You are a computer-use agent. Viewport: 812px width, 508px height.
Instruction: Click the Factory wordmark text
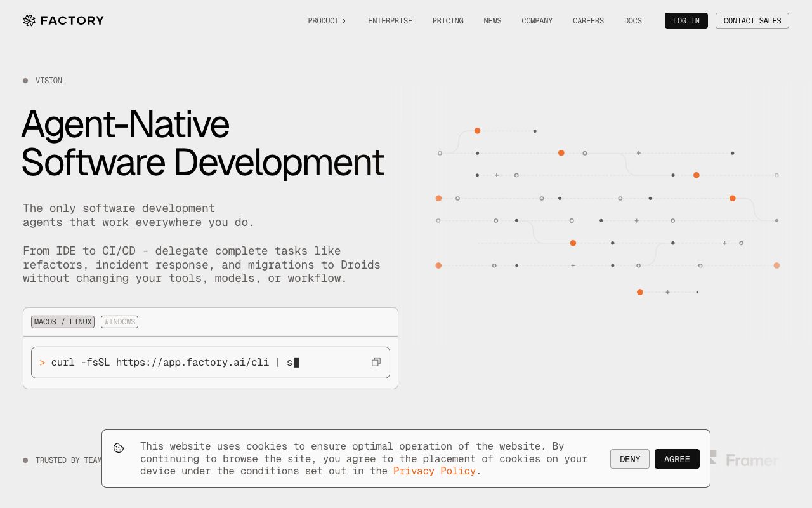click(72, 20)
